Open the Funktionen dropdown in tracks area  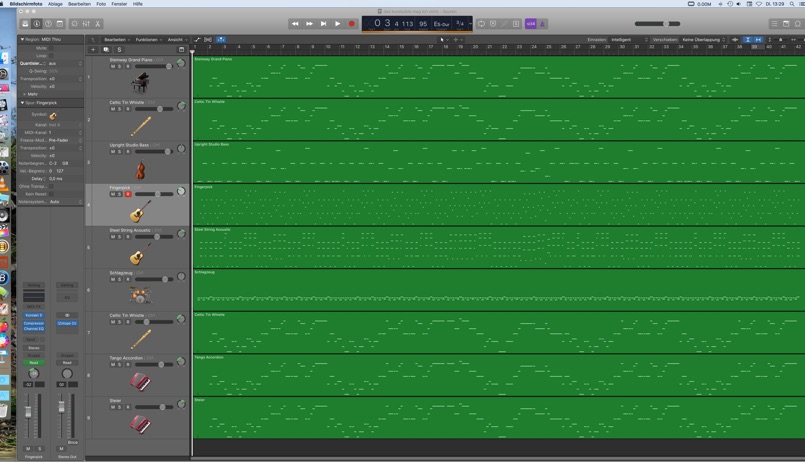148,40
